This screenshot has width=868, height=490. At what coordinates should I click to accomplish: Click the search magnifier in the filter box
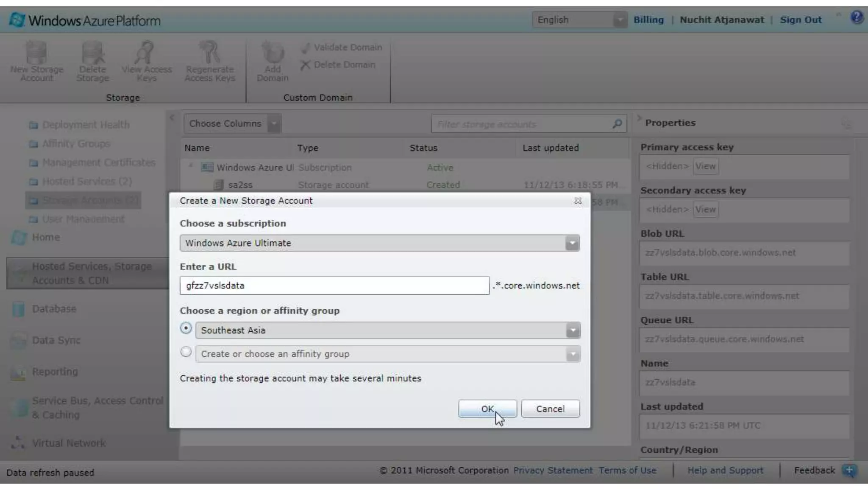[x=617, y=124]
